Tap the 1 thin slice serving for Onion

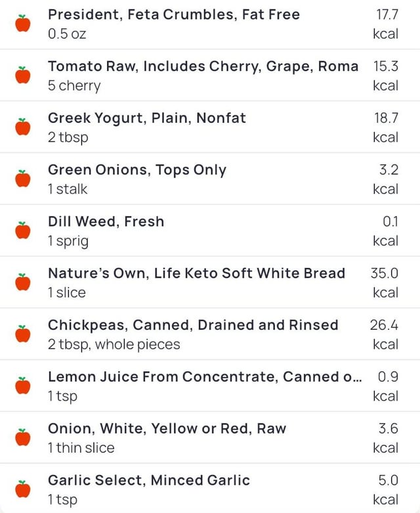81,448
